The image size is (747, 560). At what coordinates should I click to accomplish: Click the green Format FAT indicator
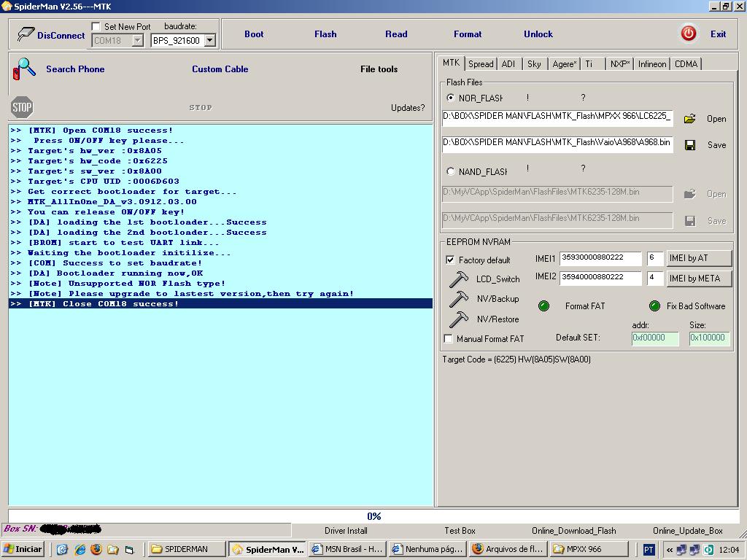click(543, 306)
